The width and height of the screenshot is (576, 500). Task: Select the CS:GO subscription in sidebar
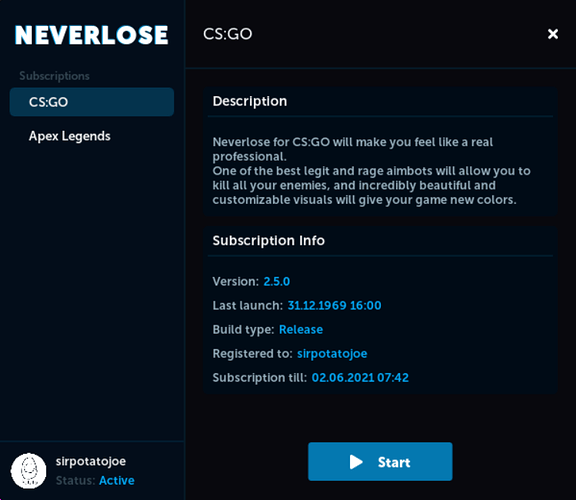tap(92, 102)
